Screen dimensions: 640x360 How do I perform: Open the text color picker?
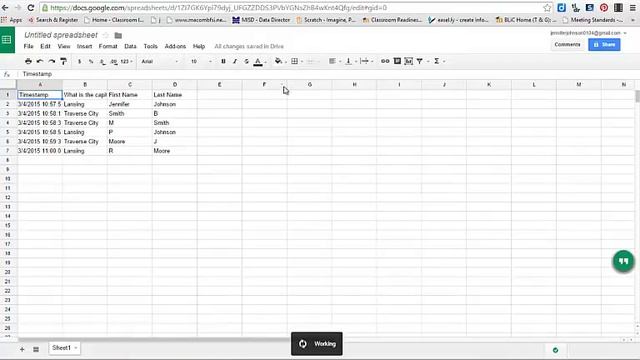point(259,61)
